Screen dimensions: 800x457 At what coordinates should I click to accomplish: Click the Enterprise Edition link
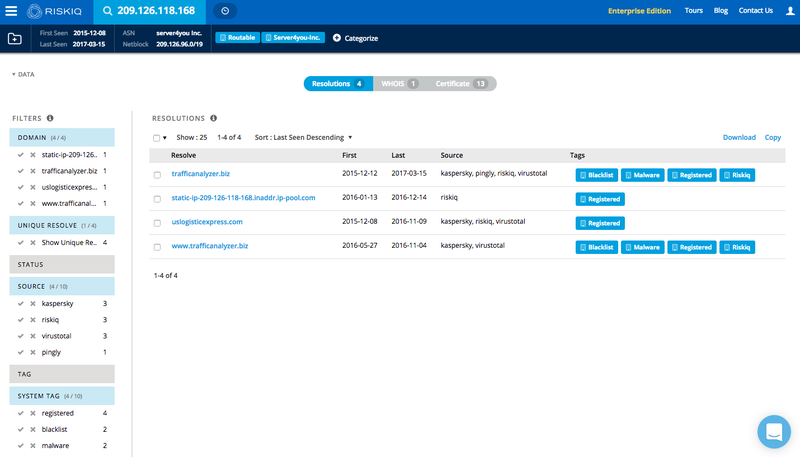pos(639,11)
